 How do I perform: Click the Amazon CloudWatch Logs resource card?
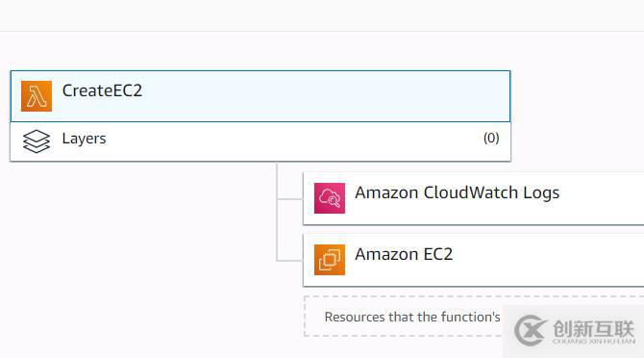point(474,198)
